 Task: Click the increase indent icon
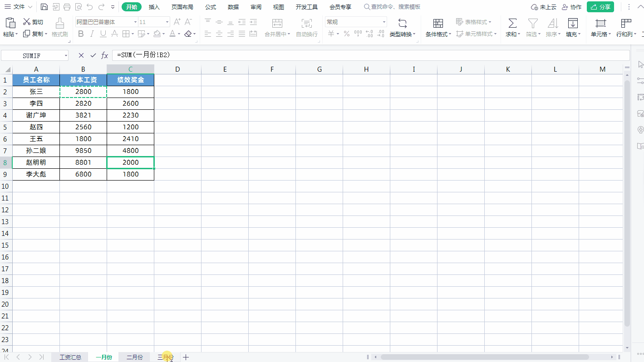click(253, 22)
